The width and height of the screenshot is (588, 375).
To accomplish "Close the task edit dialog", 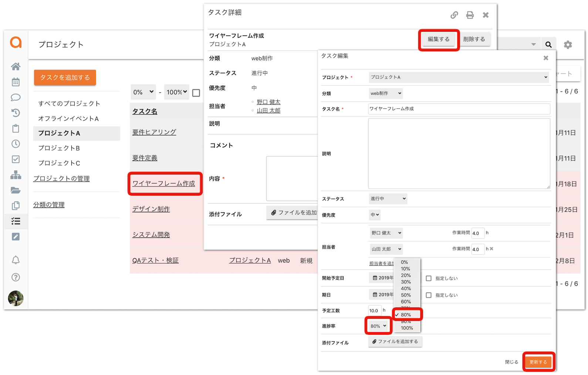I will 546,58.
